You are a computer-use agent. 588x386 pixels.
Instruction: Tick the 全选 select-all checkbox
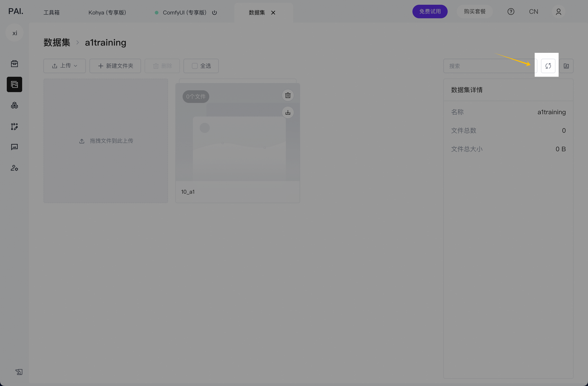[x=195, y=66]
